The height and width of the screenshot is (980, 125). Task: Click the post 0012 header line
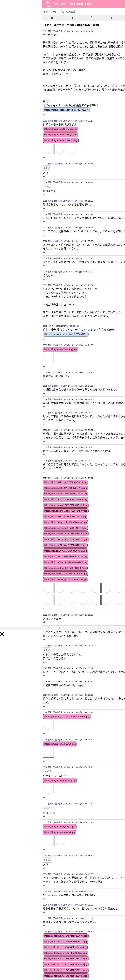pos(62,326)
